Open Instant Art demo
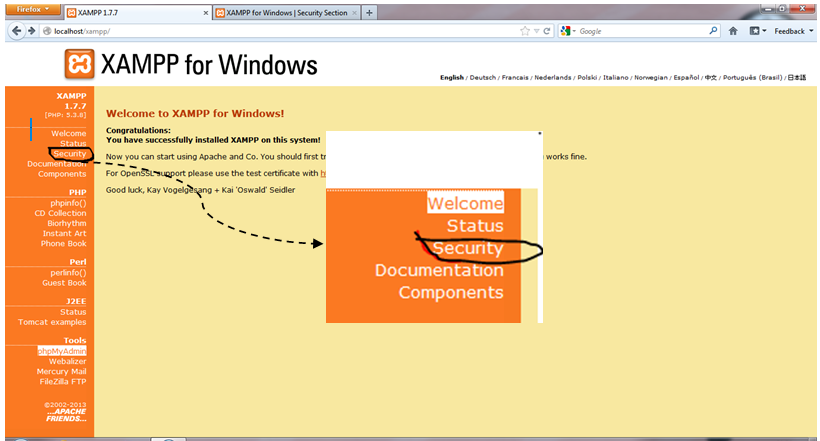Viewport: 820px width, 441px height. point(65,233)
